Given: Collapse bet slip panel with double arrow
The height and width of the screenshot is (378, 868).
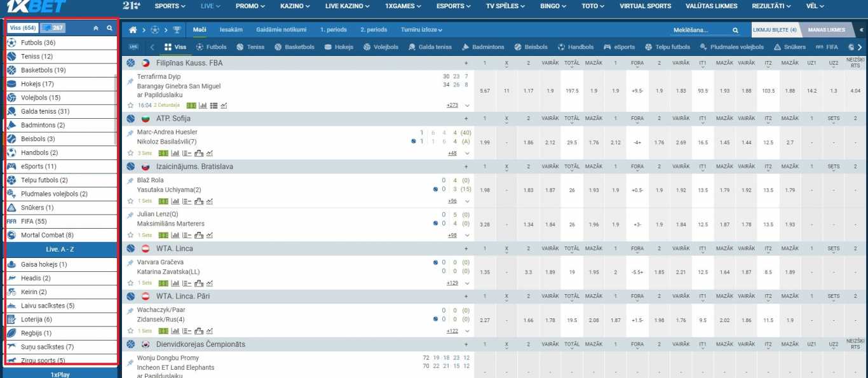Looking at the screenshot, I should [x=861, y=30].
